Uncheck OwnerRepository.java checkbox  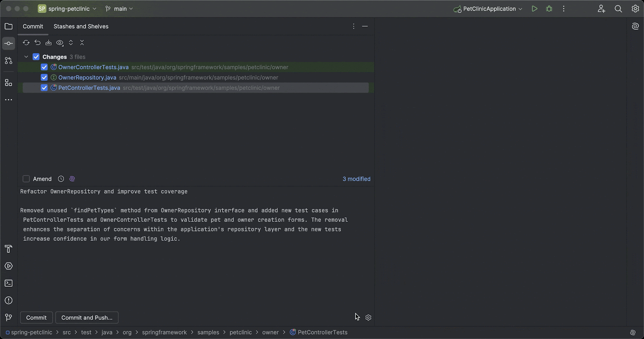tap(44, 77)
